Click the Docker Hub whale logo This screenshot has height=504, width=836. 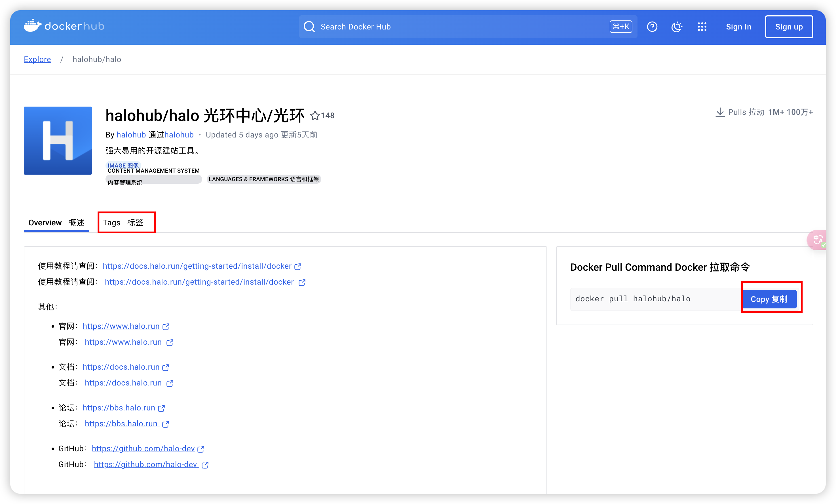point(64,26)
